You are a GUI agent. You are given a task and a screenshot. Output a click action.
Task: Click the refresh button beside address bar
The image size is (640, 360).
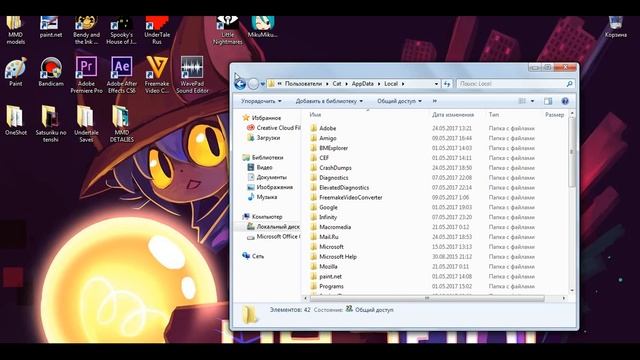pyautogui.click(x=447, y=84)
